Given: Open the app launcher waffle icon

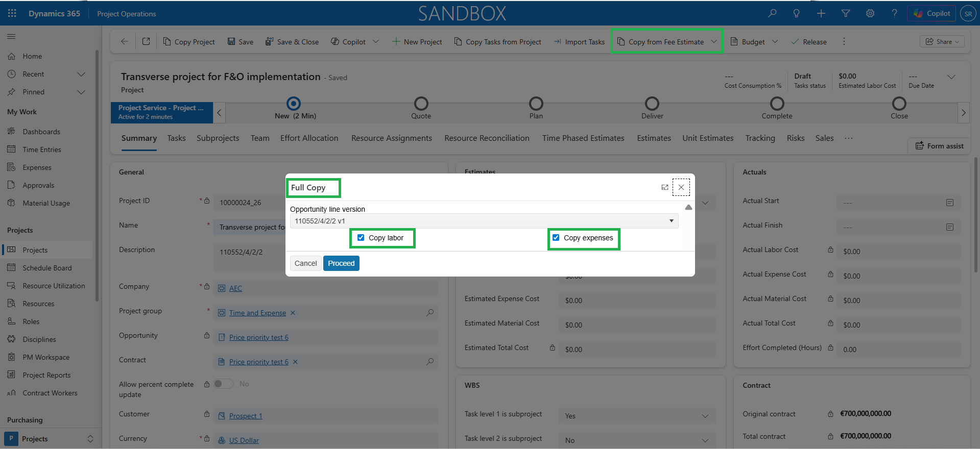Looking at the screenshot, I should coord(12,13).
